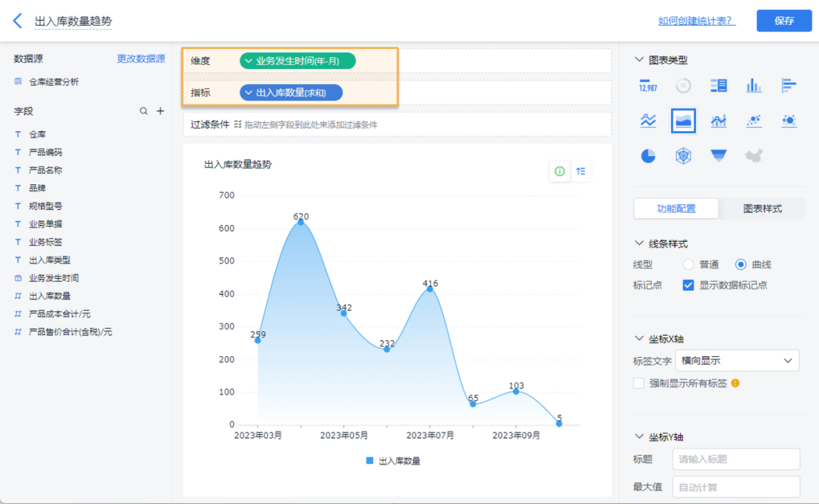Click the 更改数据源 link

141,58
